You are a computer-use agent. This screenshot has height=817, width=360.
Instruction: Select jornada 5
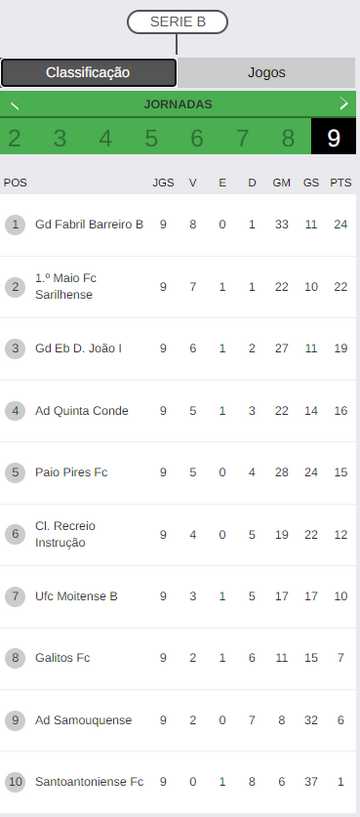(x=151, y=139)
